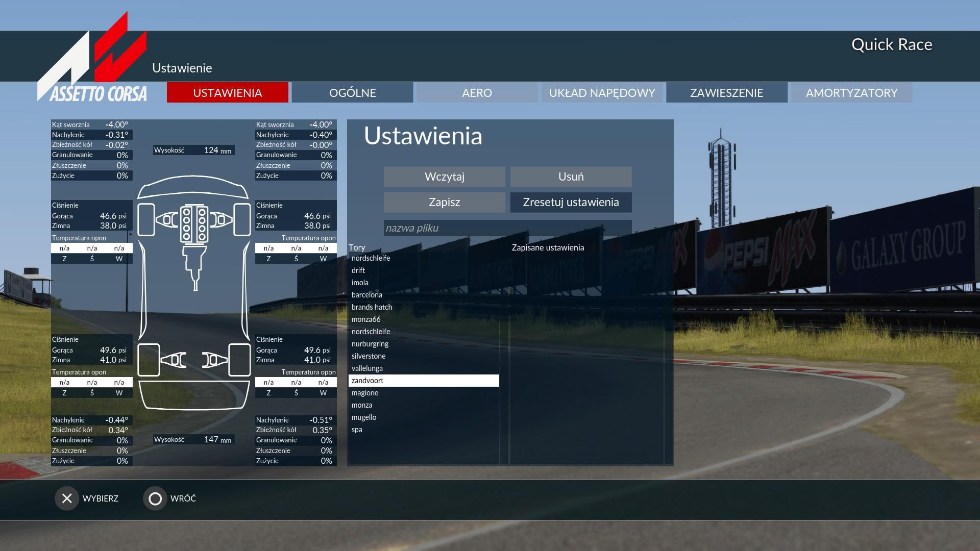The image size is (980, 551).
Task: Select vallelunga in track list
Action: [424, 368]
